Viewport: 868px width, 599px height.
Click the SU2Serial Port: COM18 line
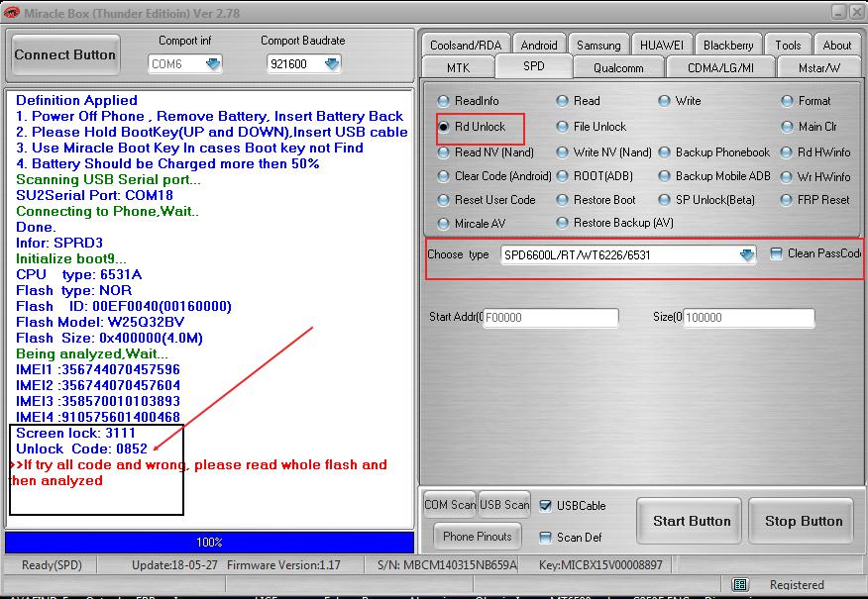(95, 195)
